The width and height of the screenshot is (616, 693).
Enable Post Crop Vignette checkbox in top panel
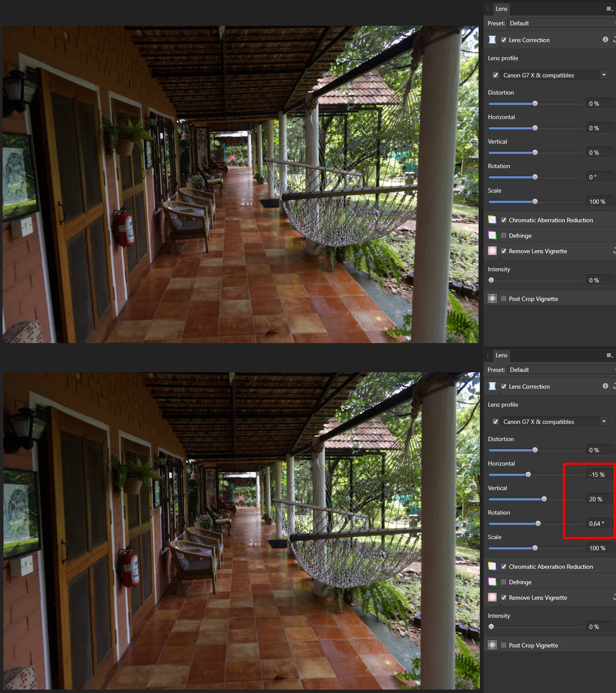(503, 298)
